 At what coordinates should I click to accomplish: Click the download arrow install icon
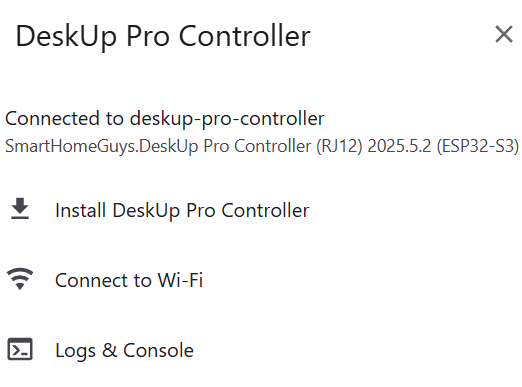20,209
